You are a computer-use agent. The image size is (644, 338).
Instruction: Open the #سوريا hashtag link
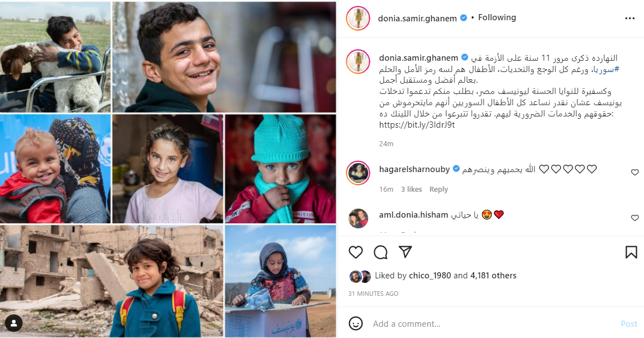pos(606,69)
